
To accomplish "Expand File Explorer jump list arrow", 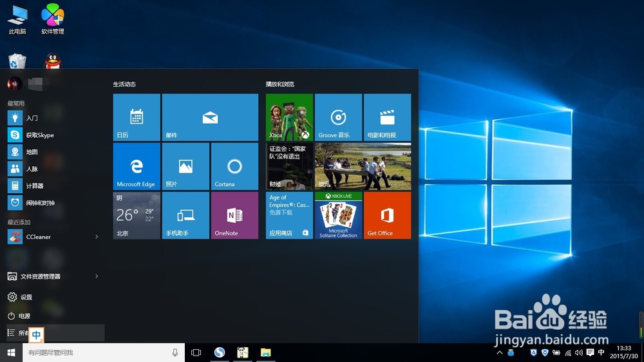I will click(x=97, y=276).
